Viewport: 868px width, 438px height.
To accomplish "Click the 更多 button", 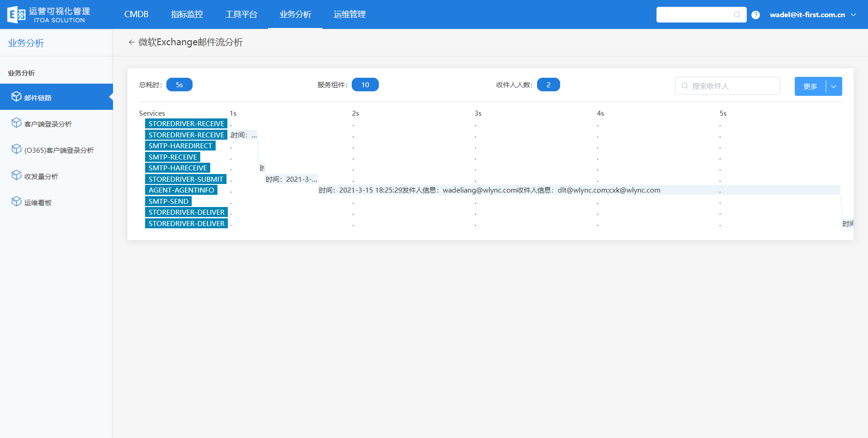I will tap(810, 86).
